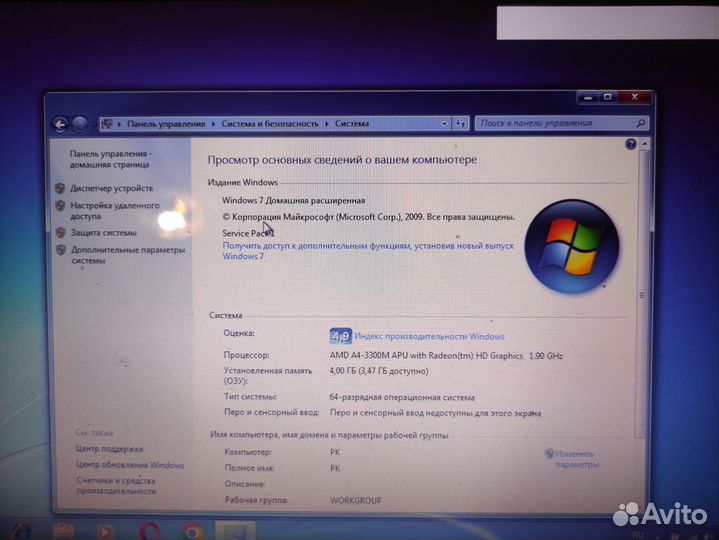Click the 4,00 ГБ installed memory value
The image size is (719, 540).
point(379,371)
